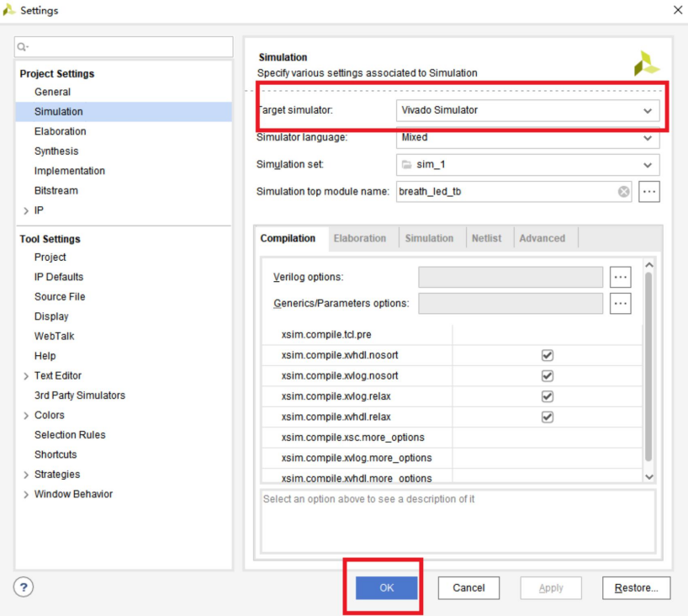Expand the Text Editor tree node
This screenshot has height=616, width=688.
(x=26, y=376)
